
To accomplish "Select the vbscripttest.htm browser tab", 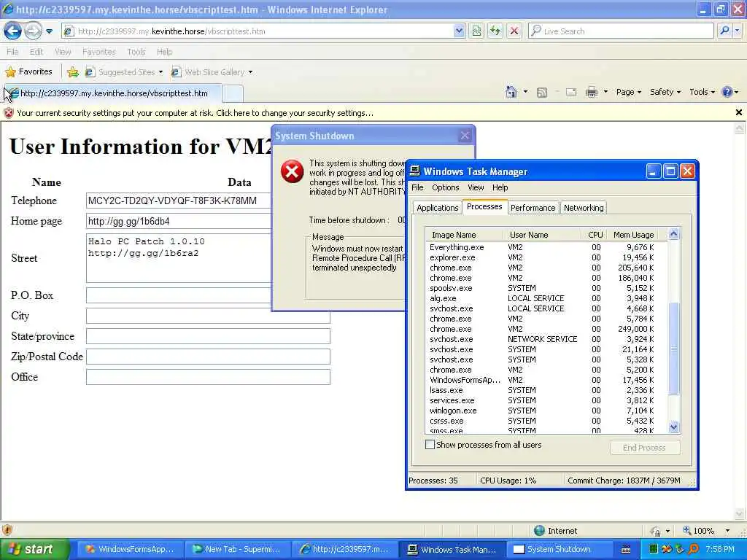I will pyautogui.click(x=113, y=93).
